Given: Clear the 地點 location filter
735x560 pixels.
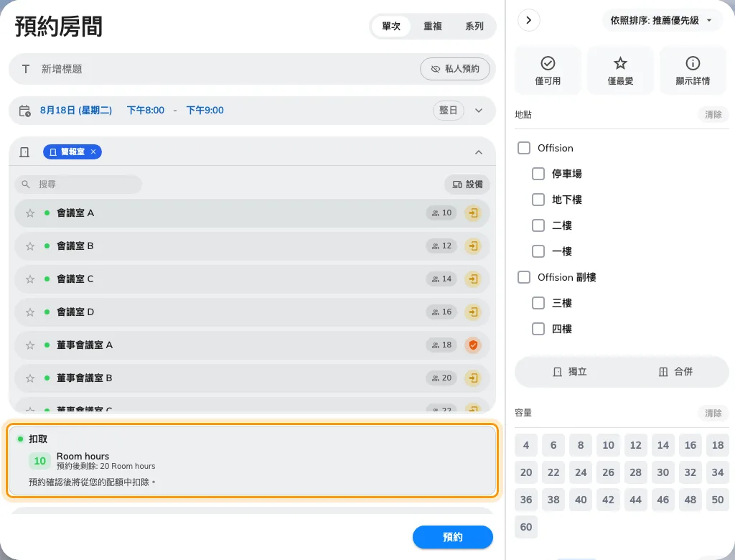Looking at the screenshot, I should tap(713, 115).
